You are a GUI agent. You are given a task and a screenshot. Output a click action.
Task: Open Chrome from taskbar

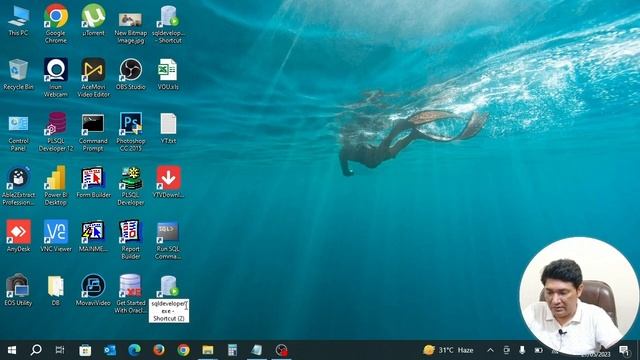click(183, 350)
